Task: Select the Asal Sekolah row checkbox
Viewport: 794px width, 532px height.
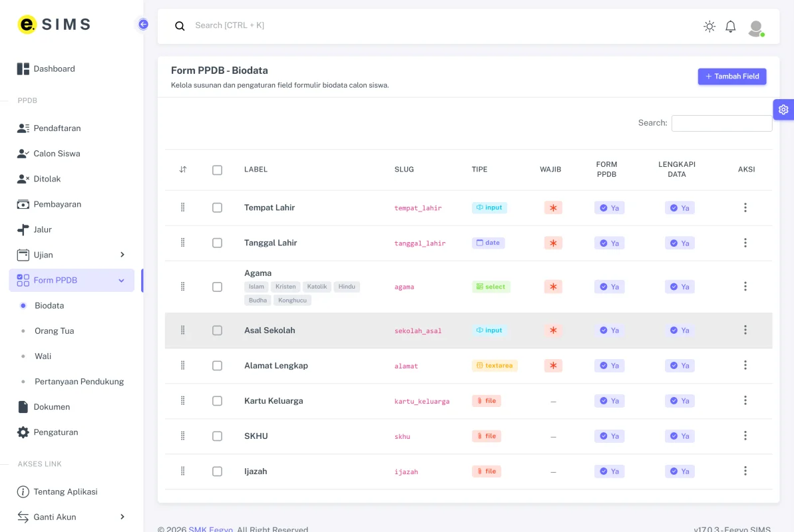Action: click(217, 331)
